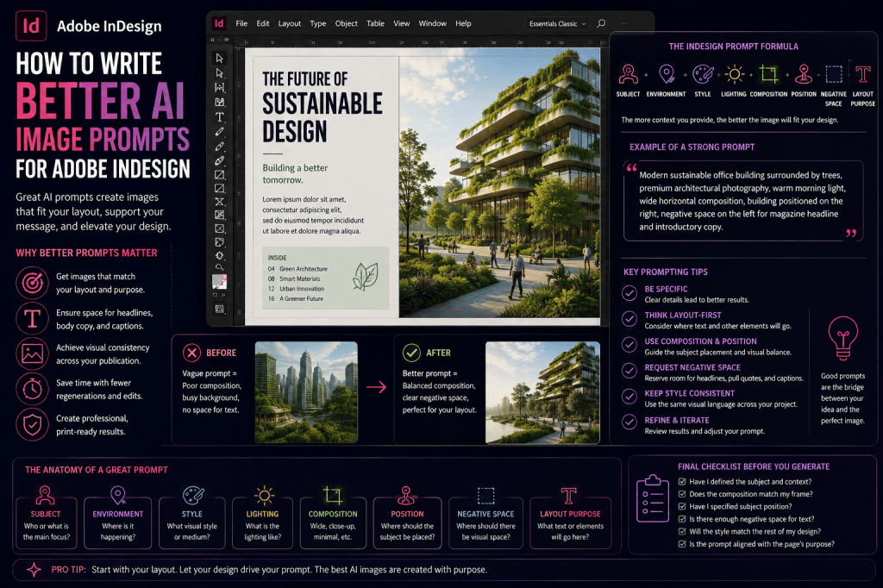Click the shield icon beside 'Create professional'
The width and height of the screenshot is (883, 588).
[32, 425]
